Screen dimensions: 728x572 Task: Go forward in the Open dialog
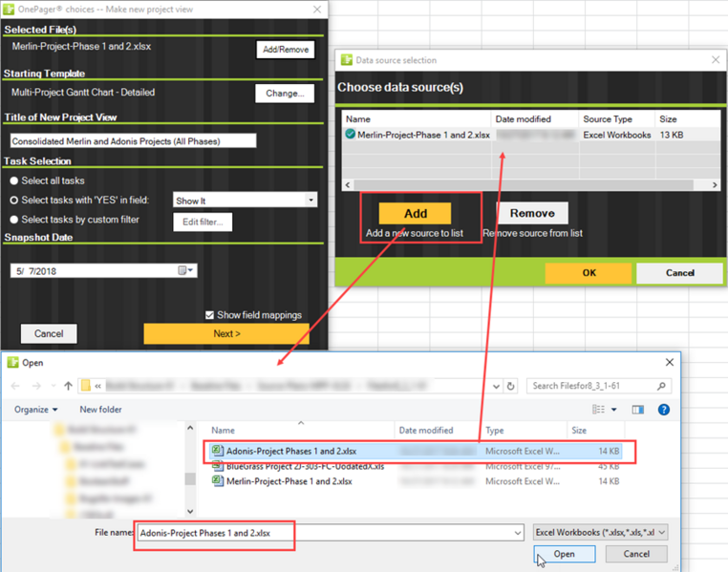[x=36, y=386]
